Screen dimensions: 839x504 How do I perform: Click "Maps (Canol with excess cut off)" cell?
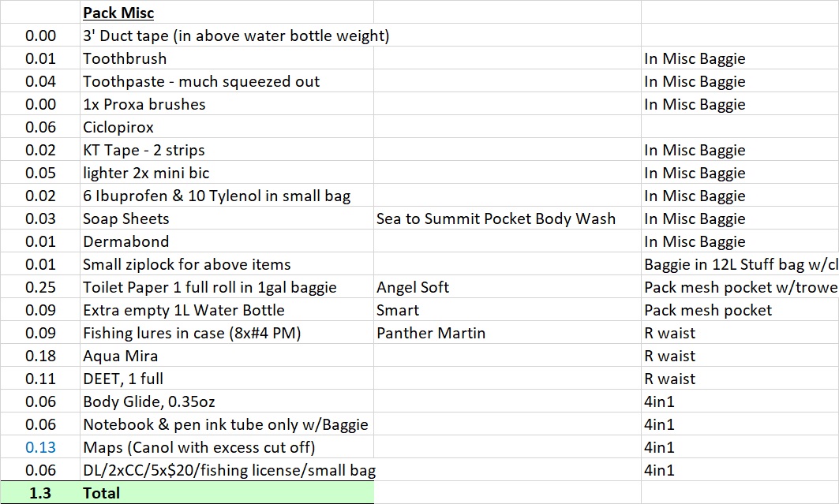click(x=199, y=447)
